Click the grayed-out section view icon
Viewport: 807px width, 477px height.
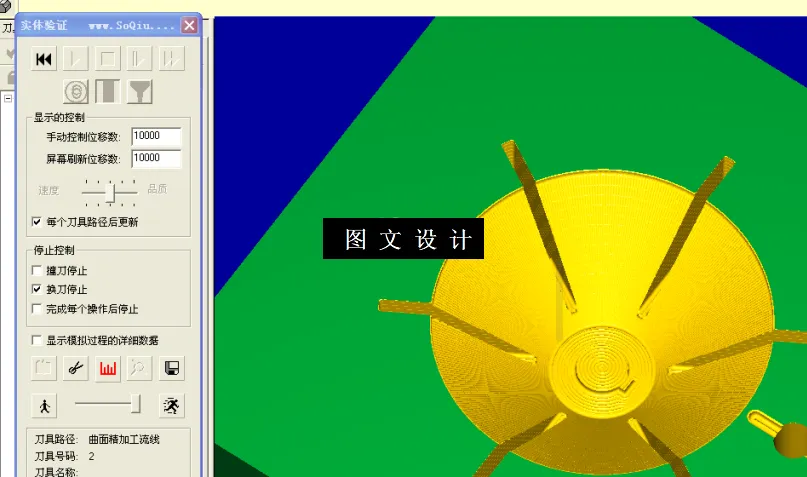click(44, 368)
